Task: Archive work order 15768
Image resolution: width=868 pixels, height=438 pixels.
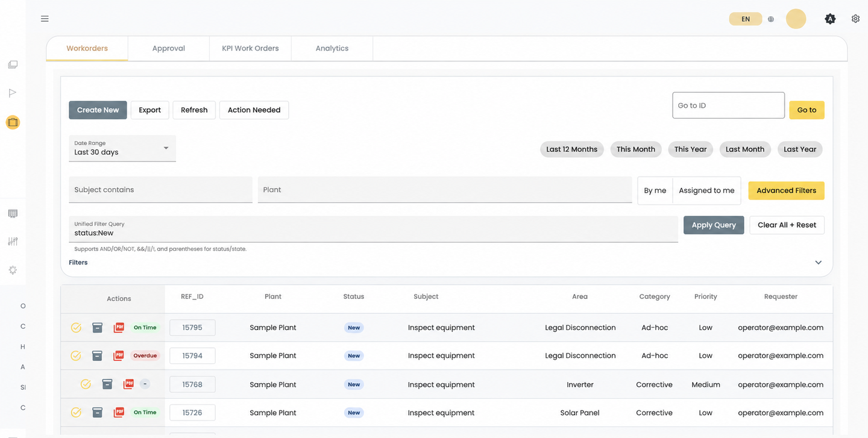Action: click(x=107, y=384)
